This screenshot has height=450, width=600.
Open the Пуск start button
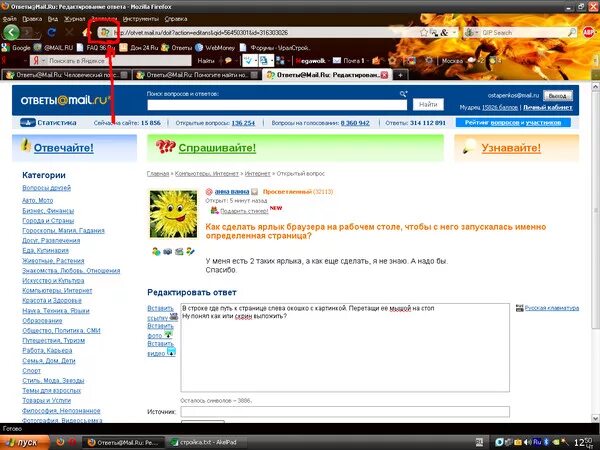(x=24, y=442)
